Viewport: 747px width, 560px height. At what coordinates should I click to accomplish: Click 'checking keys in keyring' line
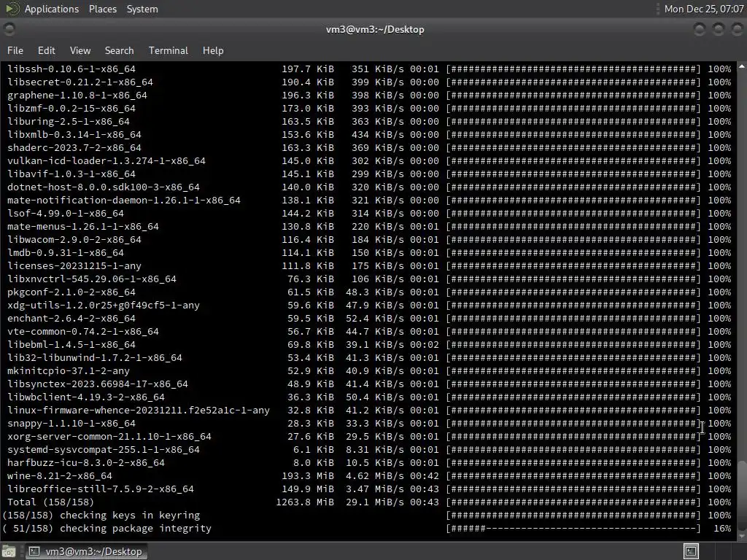click(x=368, y=516)
